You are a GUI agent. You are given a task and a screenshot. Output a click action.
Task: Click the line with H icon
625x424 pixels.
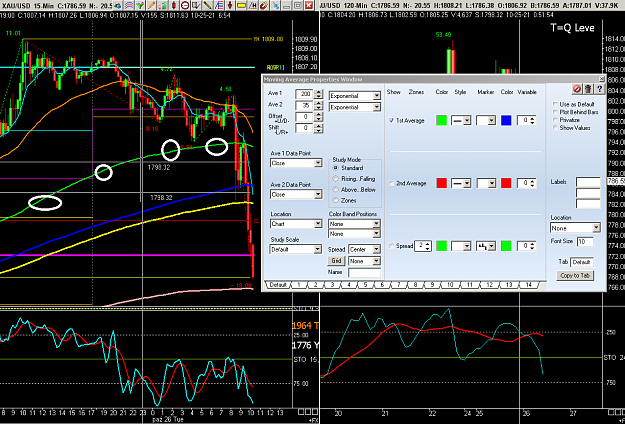point(253,6)
